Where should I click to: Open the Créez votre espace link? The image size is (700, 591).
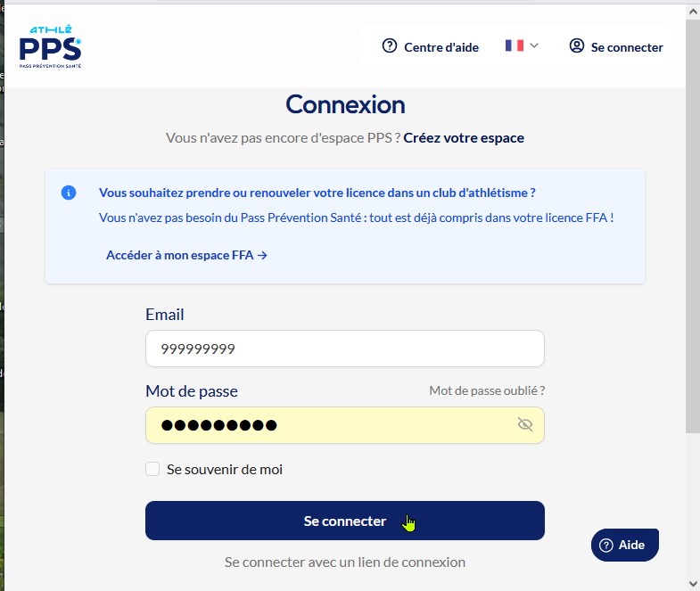[x=464, y=138]
